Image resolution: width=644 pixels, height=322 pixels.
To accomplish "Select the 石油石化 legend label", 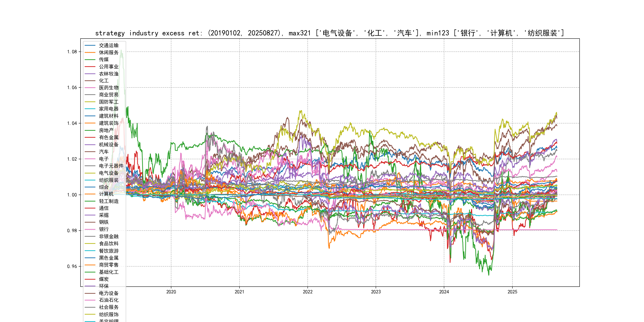I will [x=109, y=300].
